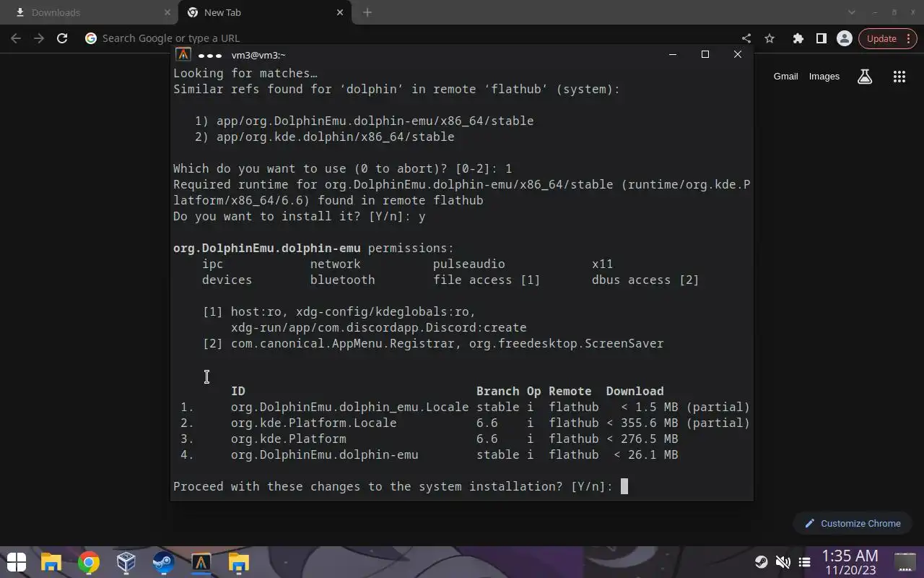Minimize the Chrome window
Image resolution: width=924 pixels, height=578 pixels.
[x=874, y=12]
